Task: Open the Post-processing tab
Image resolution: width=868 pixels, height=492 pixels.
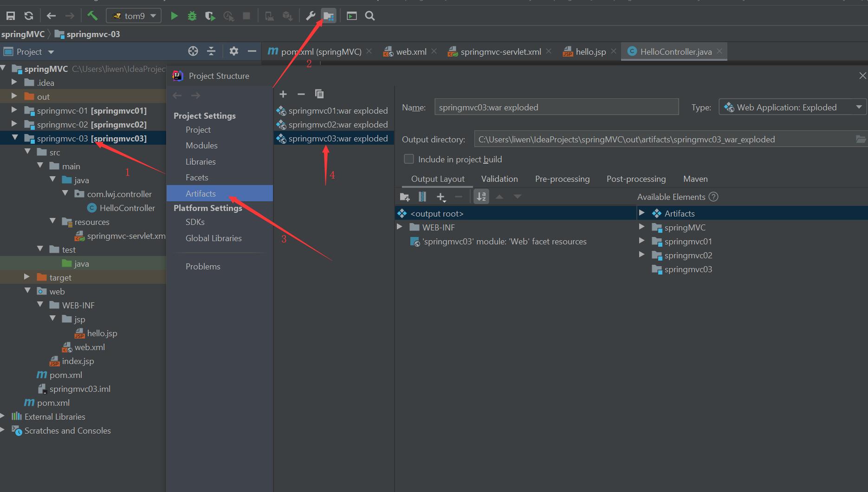Action: tap(636, 179)
